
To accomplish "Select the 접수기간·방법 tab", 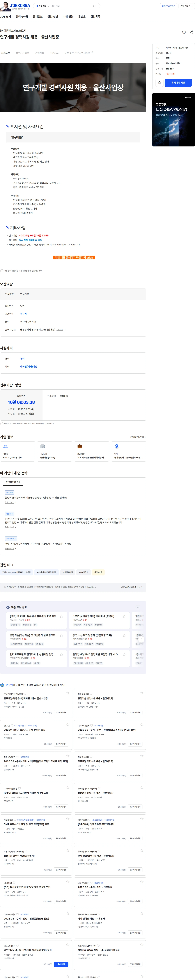I will coord(22,53).
